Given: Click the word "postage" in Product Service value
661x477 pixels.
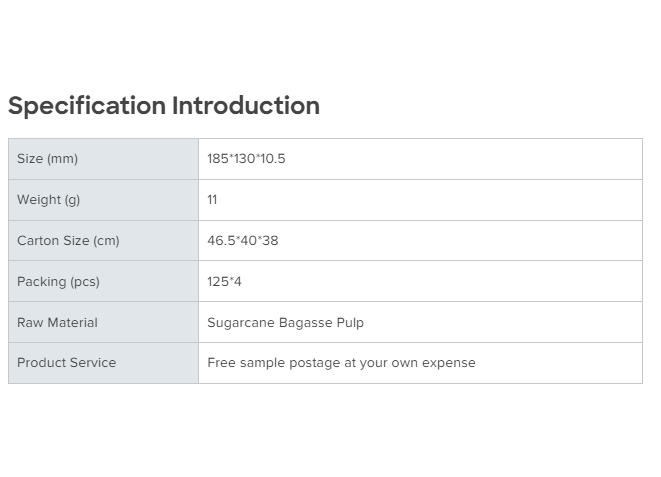Looking at the screenshot, I should [x=315, y=363].
